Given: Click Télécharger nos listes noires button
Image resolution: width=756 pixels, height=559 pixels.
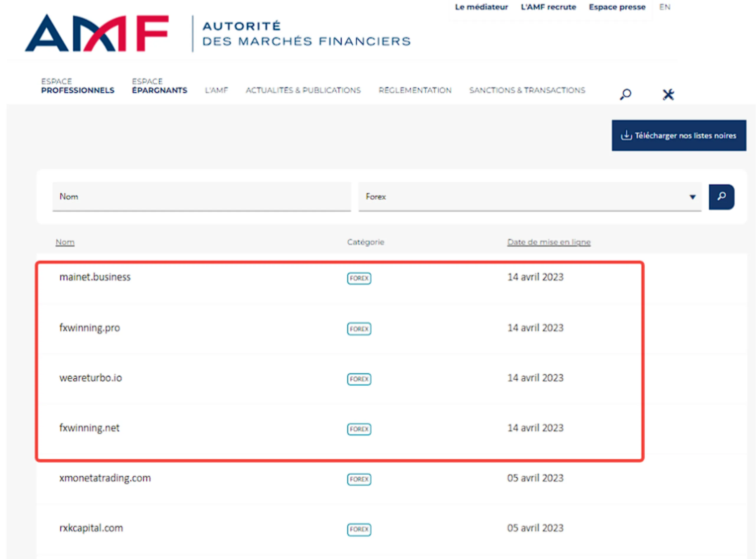Looking at the screenshot, I should [x=679, y=135].
